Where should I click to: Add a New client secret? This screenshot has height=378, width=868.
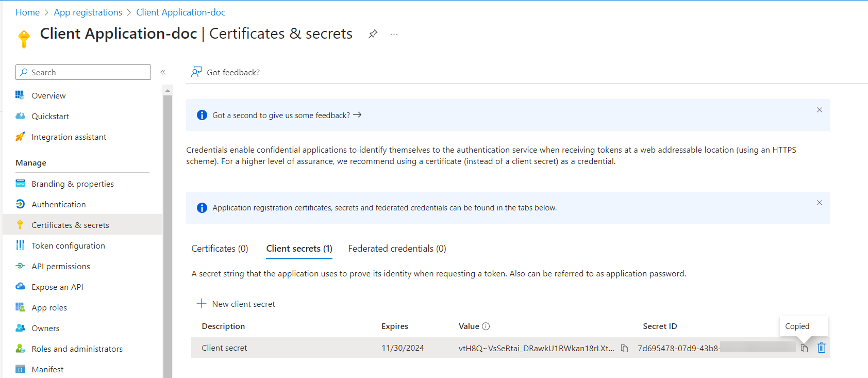tap(236, 304)
